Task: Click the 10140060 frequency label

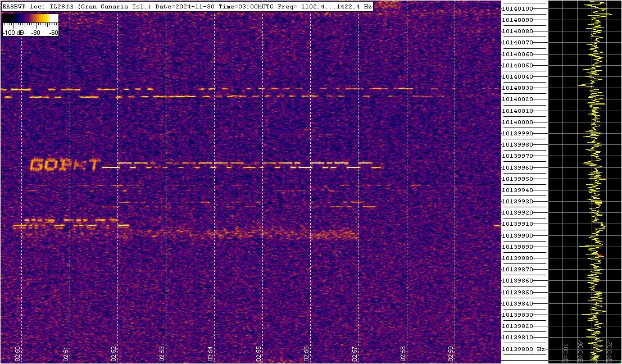Action: click(517, 54)
